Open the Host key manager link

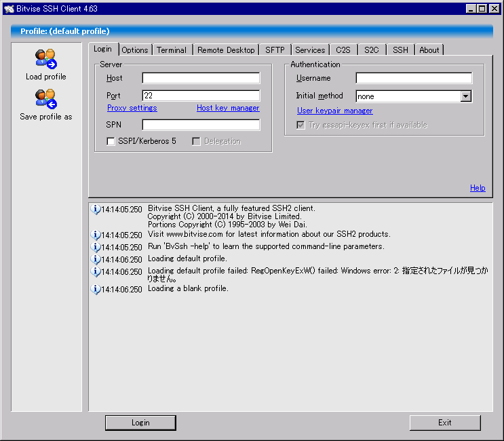point(228,108)
